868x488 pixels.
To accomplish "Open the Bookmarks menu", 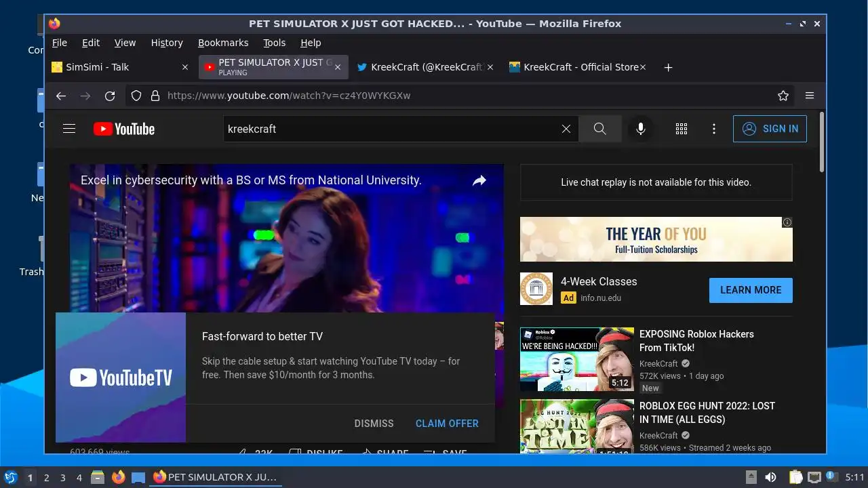I will tap(223, 43).
